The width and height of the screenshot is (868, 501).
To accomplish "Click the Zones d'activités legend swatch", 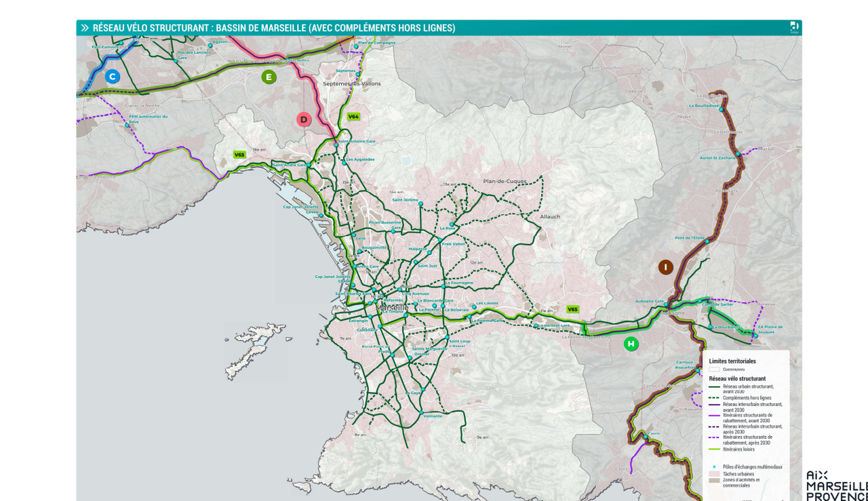I will point(715,480).
